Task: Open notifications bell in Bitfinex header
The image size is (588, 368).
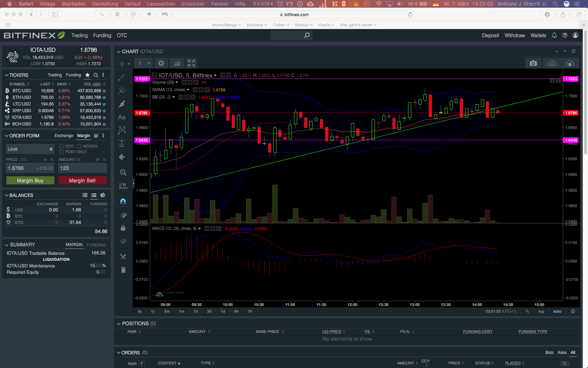Action: (x=554, y=35)
